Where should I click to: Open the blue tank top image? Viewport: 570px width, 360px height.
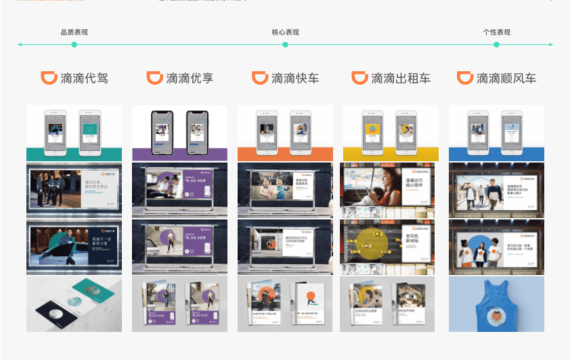(x=497, y=304)
